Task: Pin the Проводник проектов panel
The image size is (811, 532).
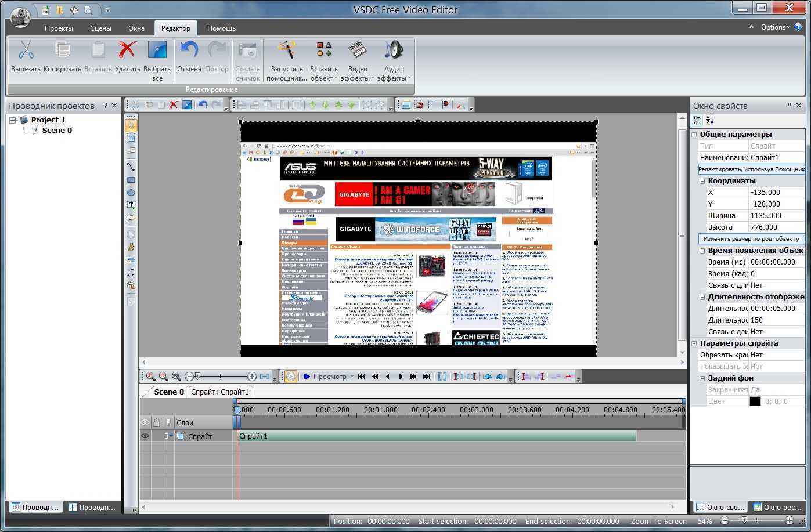Action: coord(105,105)
